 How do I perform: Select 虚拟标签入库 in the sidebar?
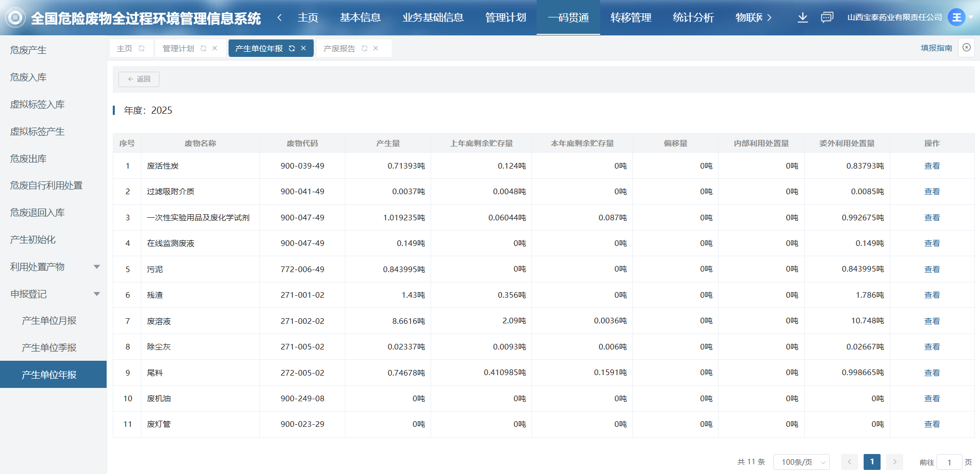[x=53, y=104]
